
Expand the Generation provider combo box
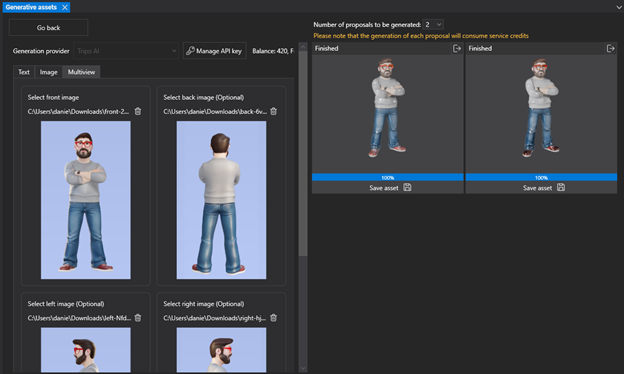[126, 51]
